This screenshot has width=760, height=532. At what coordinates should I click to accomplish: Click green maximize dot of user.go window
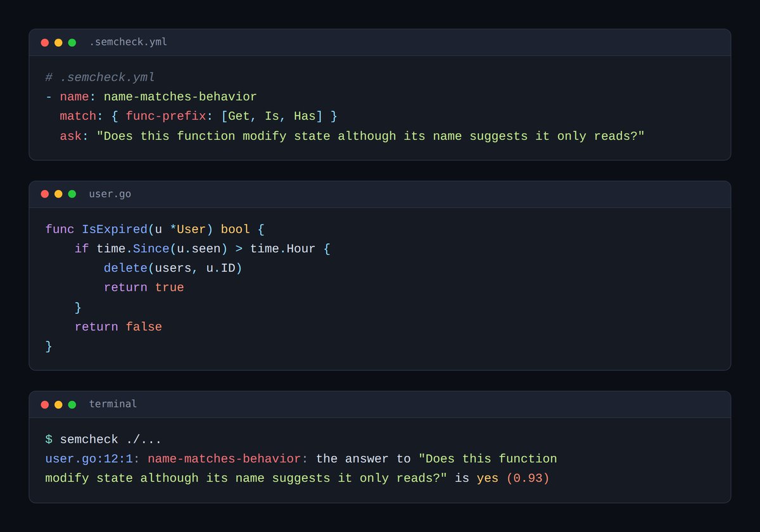click(72, 194)
